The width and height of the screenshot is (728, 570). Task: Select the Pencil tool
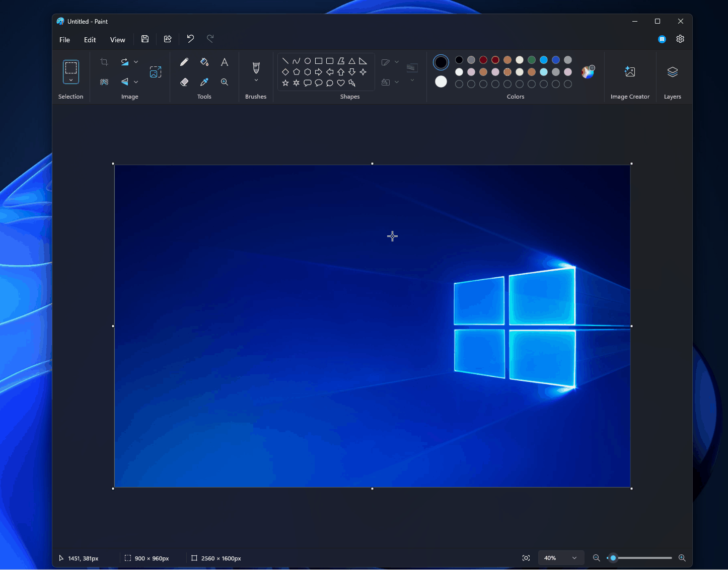click(x=184, y=61)
